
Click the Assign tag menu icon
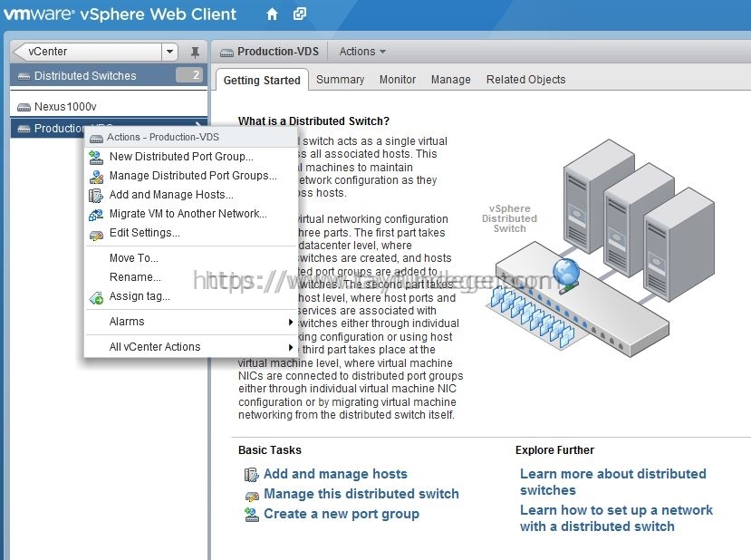pos(96,297)
